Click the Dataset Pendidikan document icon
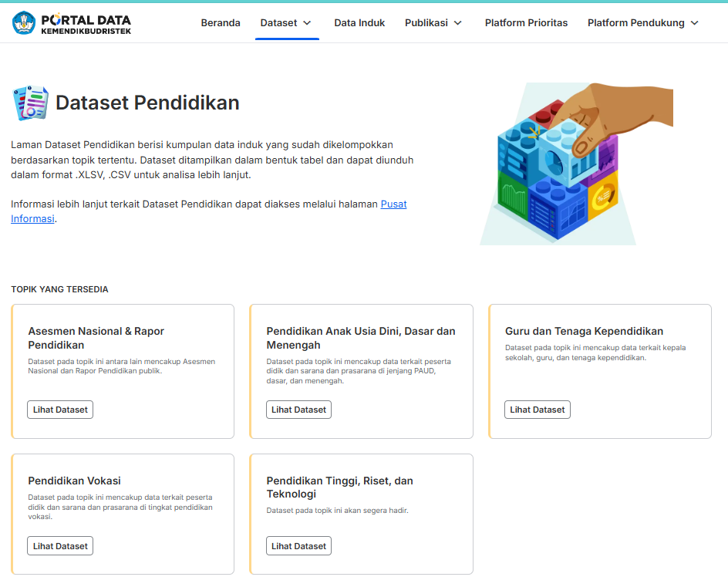 (31, 103)
